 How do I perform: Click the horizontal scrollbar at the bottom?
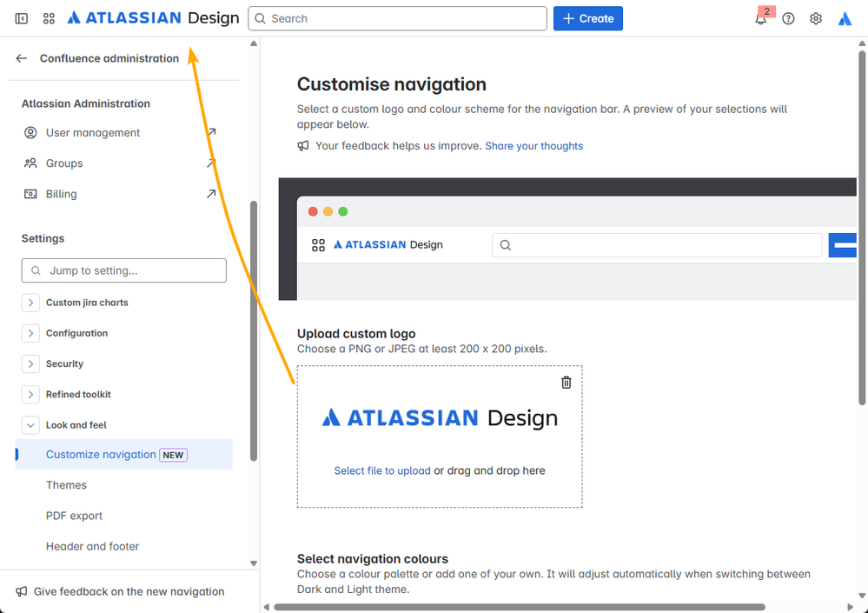click(520, 607)
